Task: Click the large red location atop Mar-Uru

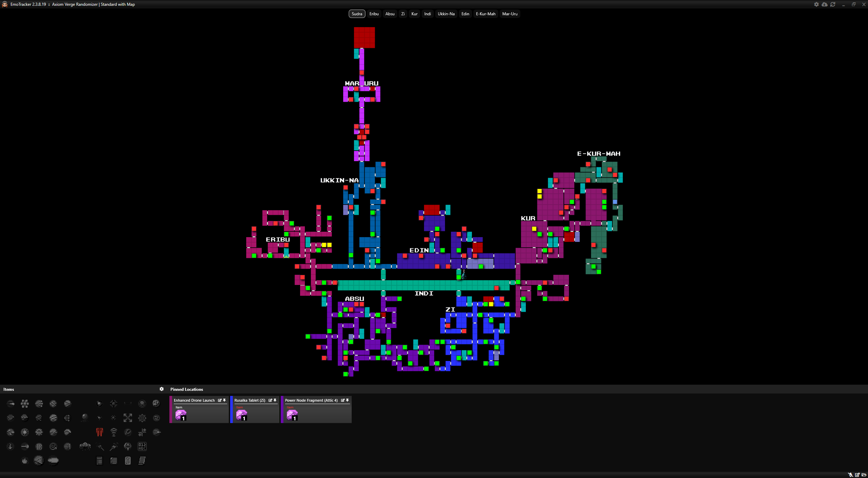Action: point(364,37)
